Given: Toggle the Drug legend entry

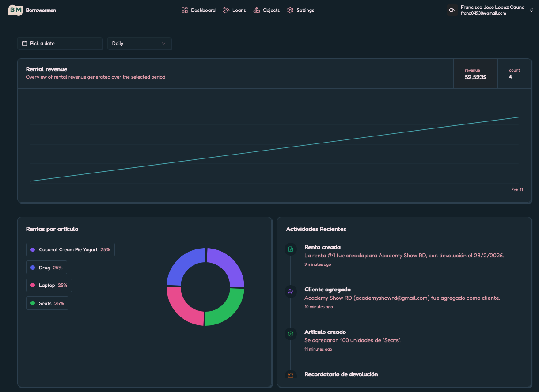Looking at the screenshot, I should coord(46,267).
